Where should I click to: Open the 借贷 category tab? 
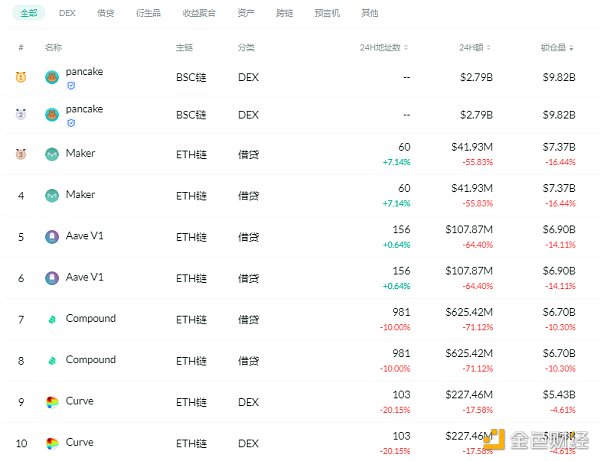tap(105, 14)
